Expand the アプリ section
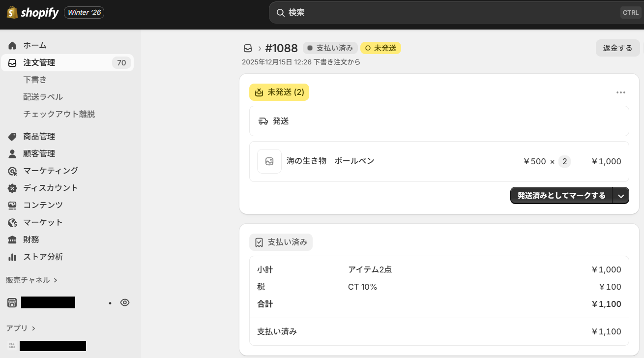Viewport: 644px width, 358px height. 21,328
